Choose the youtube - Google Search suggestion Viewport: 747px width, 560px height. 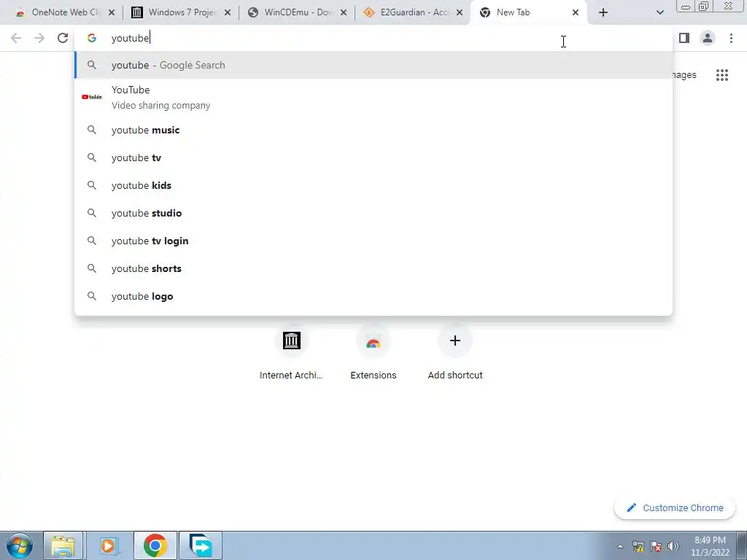click(373, 65)
